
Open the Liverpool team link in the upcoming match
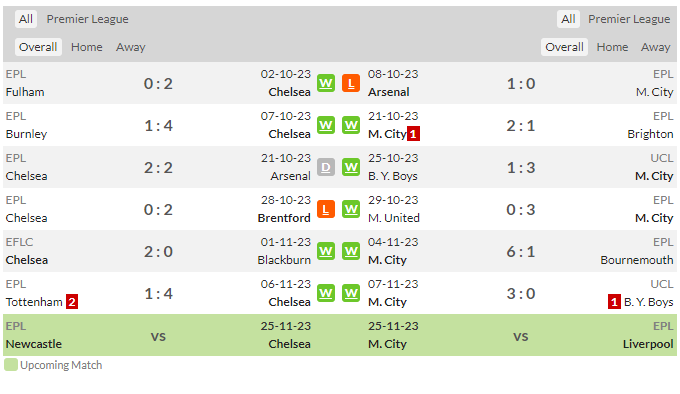point(648,344)
